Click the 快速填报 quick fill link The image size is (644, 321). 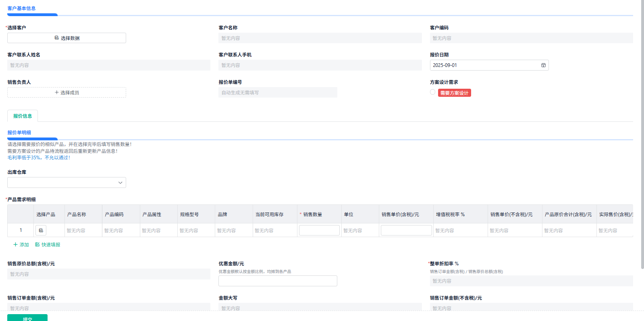(48, 244)
